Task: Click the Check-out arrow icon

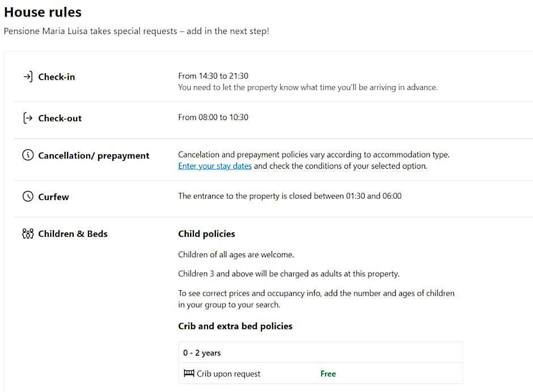Action: coord(28,118)
